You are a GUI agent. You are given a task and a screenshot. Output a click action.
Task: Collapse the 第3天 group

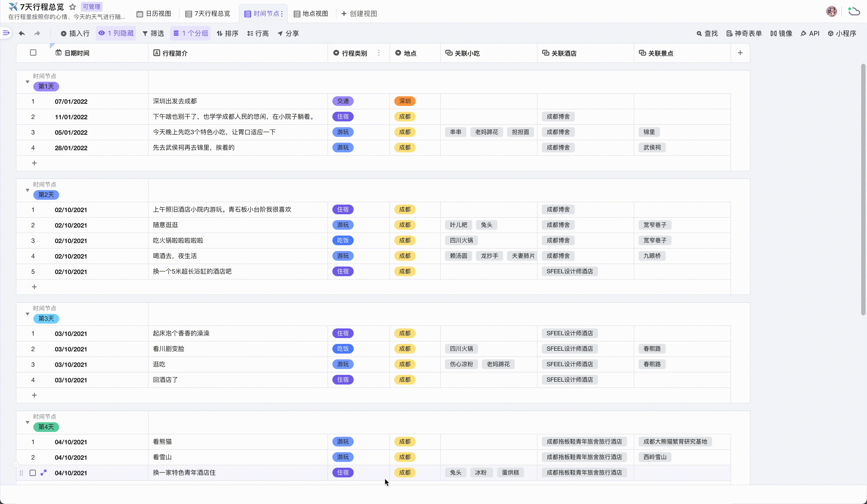point(28,314)
